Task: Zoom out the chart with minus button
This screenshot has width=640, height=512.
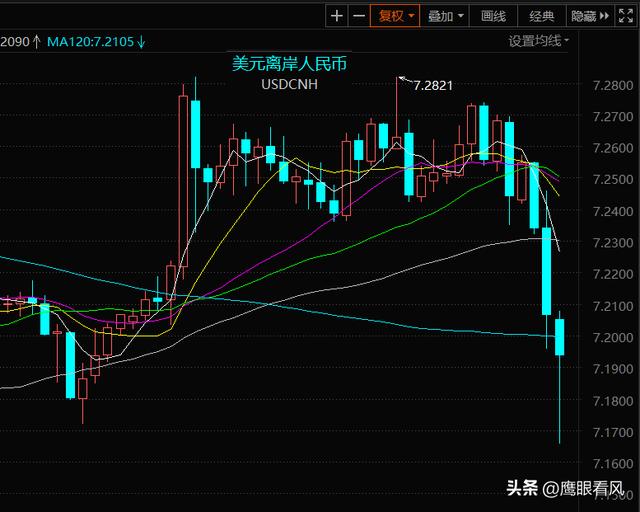Action: [x=359, y=16]
